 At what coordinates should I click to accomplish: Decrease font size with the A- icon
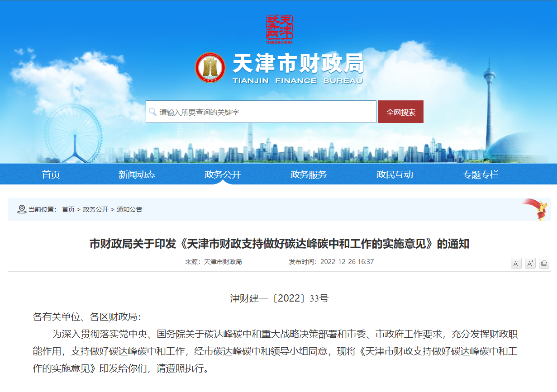pyautogui.click(x=515, y=263)
